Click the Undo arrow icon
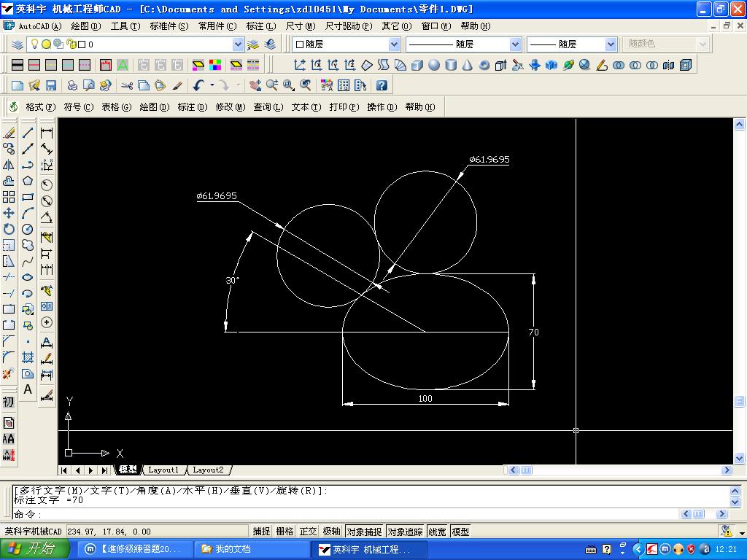Viewport: 747px width, 560px height. pyautogui.click(x=198, y=85)
